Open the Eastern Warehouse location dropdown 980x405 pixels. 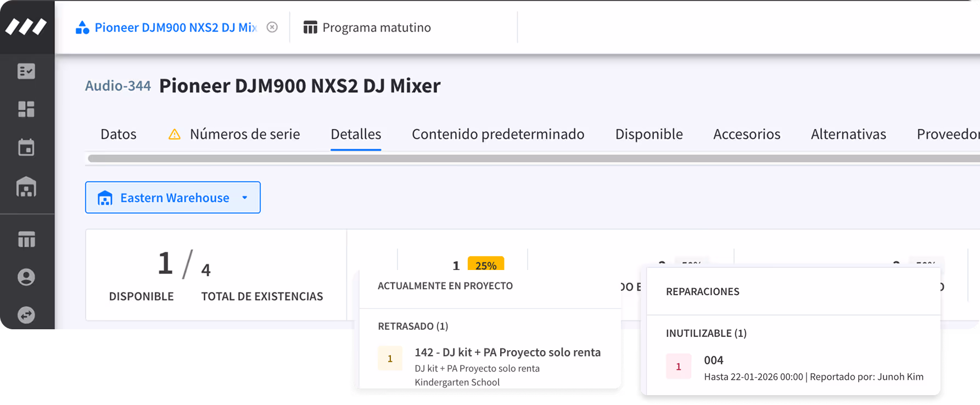[173, 198]
